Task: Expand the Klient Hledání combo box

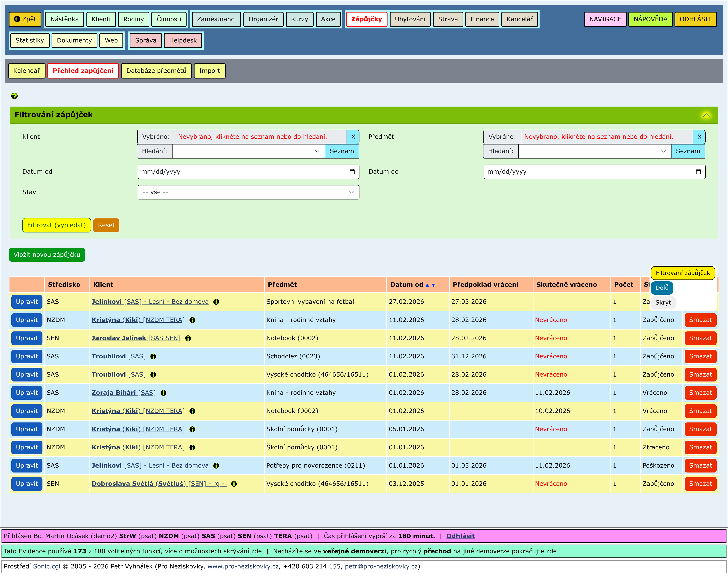Action: click(x=317, y=151)
